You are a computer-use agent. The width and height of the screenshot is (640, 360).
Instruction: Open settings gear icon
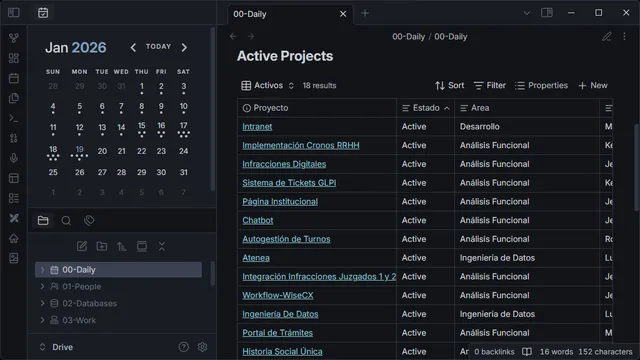tap(202, 347)
